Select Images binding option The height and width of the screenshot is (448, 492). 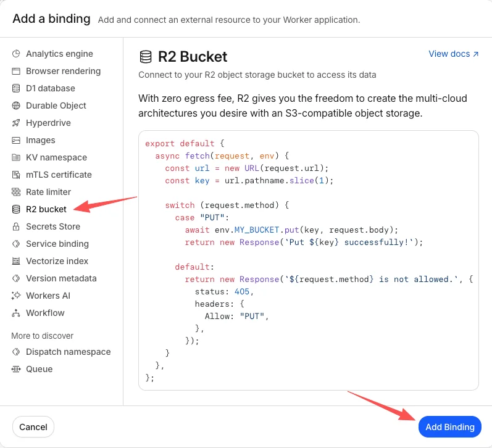click(41, 140)
